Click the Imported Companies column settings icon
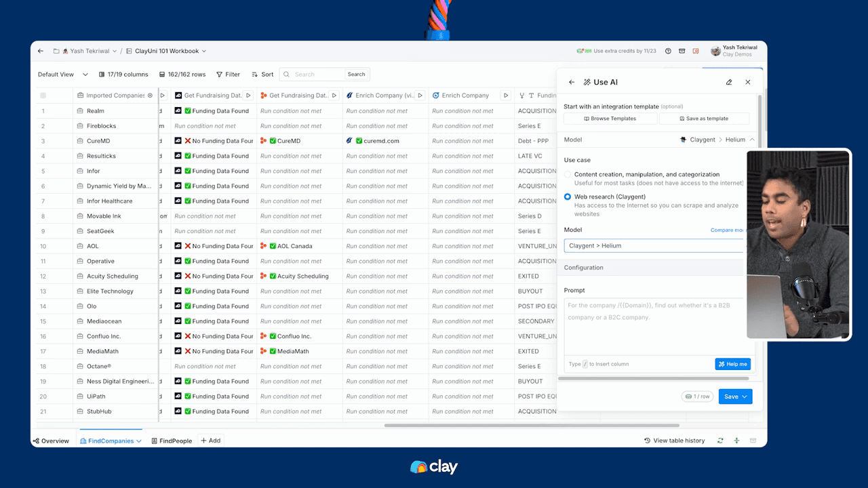 (x=150, y=96)
